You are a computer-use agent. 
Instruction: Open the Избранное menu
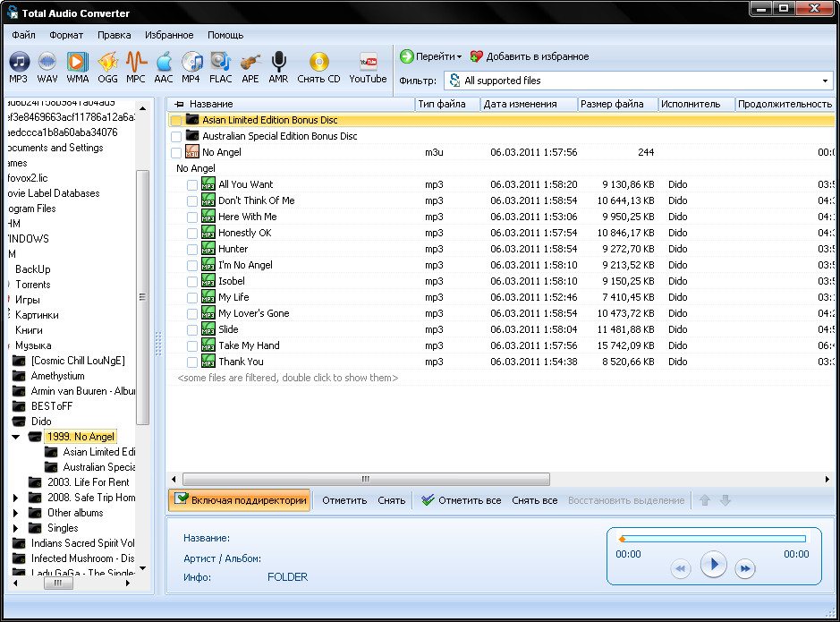[169, 35]
